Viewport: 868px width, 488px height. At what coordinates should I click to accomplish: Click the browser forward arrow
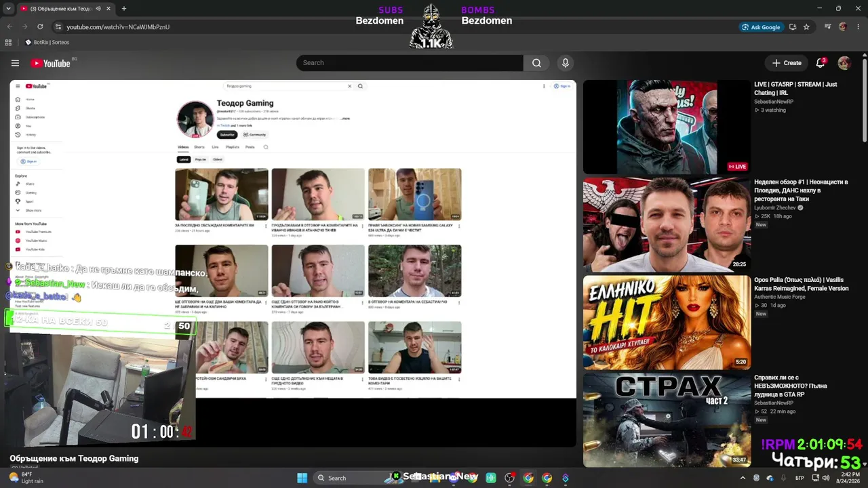click(24, 27)
